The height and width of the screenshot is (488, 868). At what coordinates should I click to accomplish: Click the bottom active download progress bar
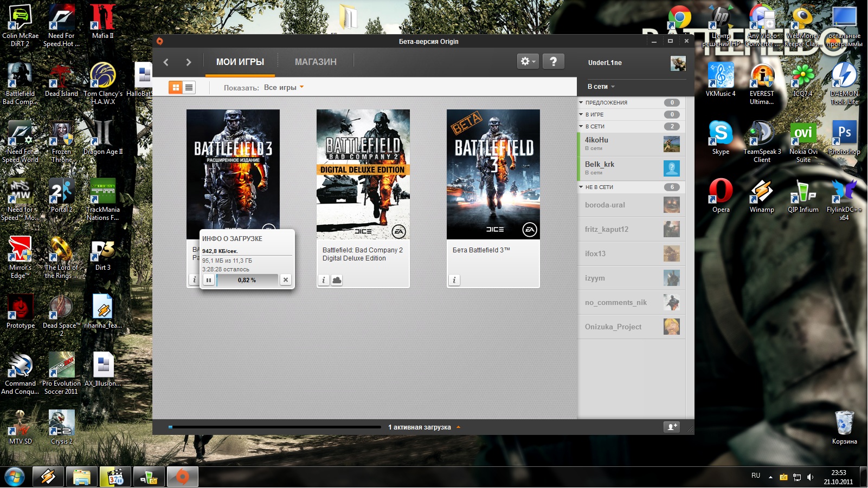275,427
